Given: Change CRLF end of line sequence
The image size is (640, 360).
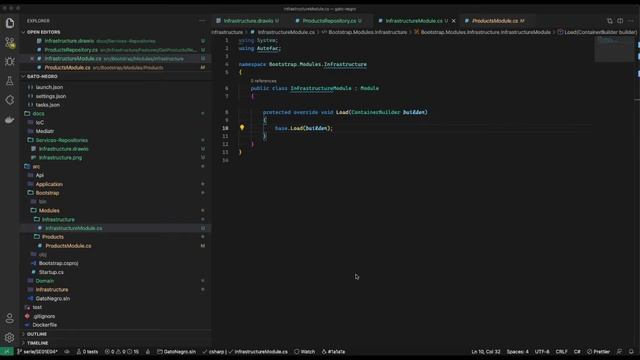Looking at the screenshot, I should (x=561, y=351).
